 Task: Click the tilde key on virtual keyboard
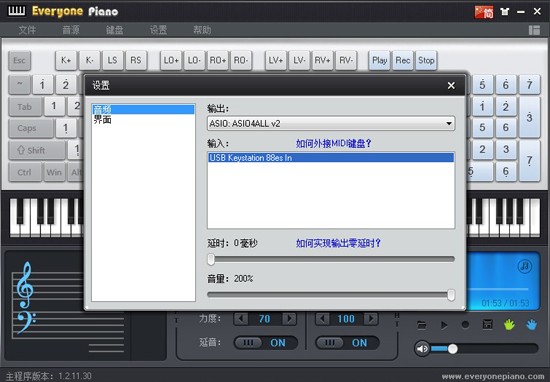coord(19,85)
